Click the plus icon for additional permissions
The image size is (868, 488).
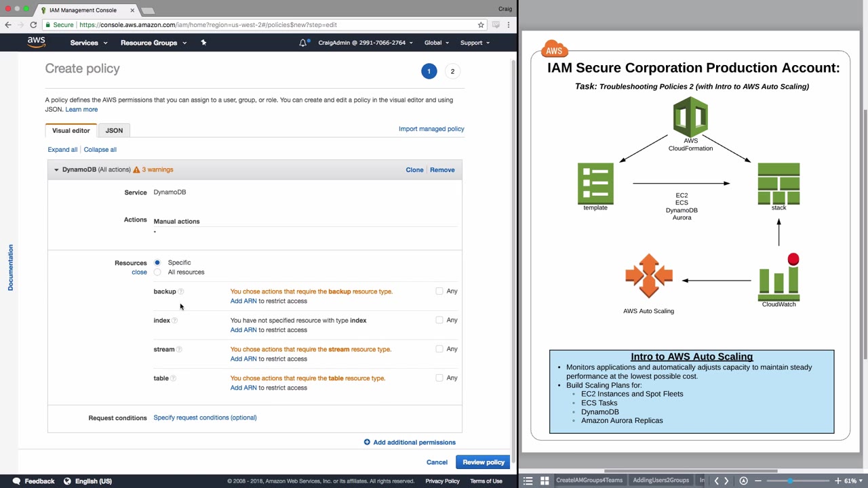pyautogui.click(x=367, y=443)
